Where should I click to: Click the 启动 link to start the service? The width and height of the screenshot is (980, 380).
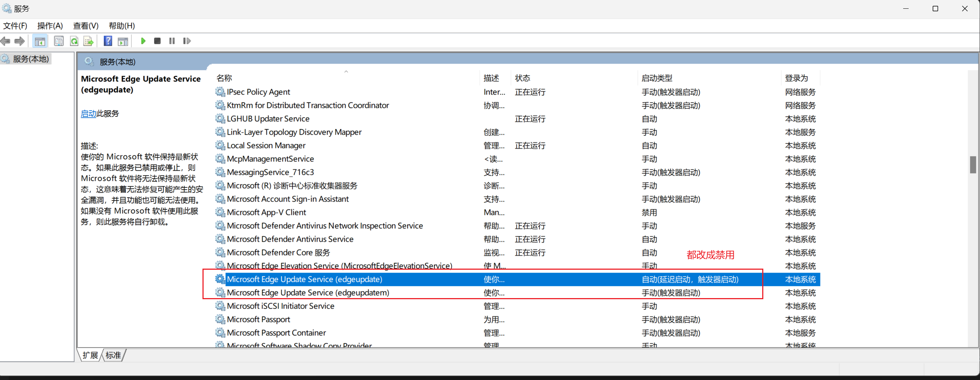(x=88, y=114)
